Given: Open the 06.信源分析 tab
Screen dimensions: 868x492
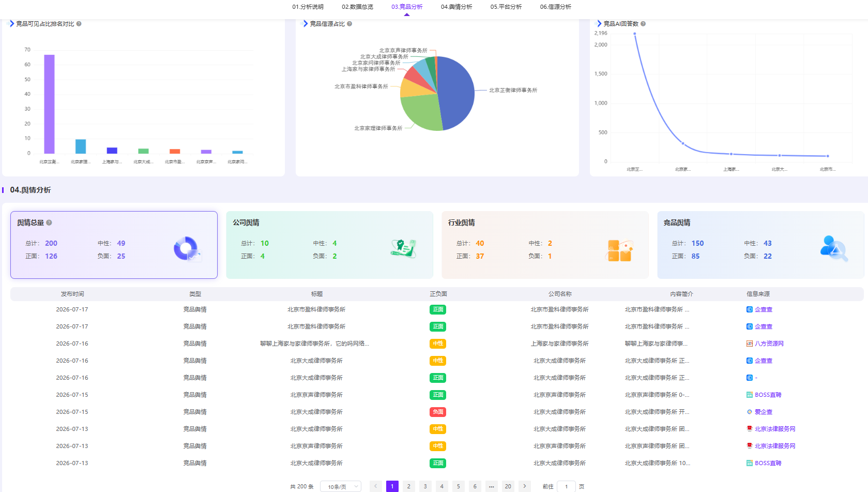Looking at the screenshot, I should pyautogui.click(x=556, y=7).
